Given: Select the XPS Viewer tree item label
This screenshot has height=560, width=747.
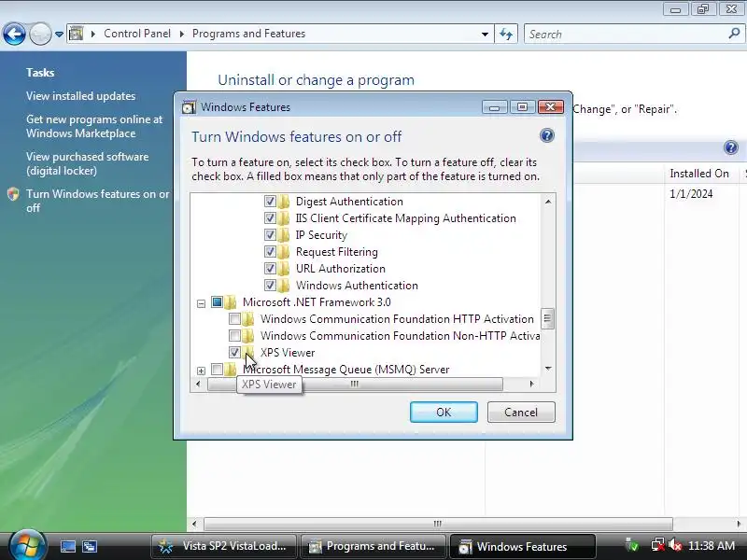Looking at the screenshot, I should [288, 353].
